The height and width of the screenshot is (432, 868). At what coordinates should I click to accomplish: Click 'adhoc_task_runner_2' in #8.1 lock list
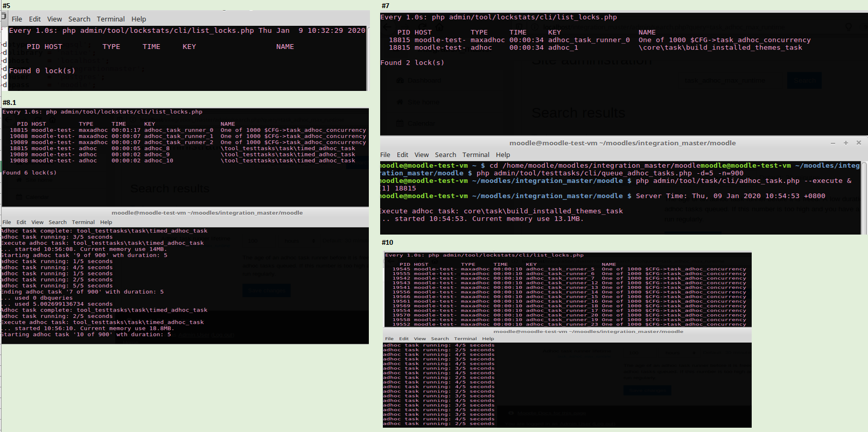coord(179,143)
